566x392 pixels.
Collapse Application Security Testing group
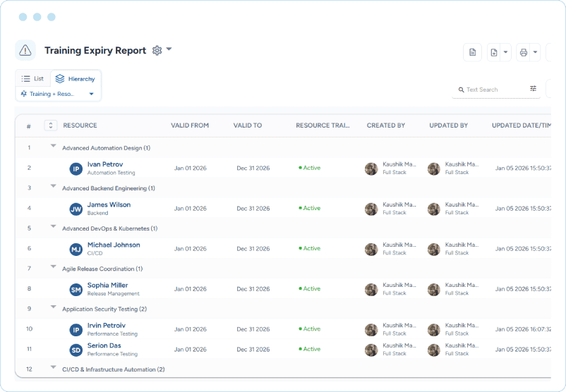[54, 307]
